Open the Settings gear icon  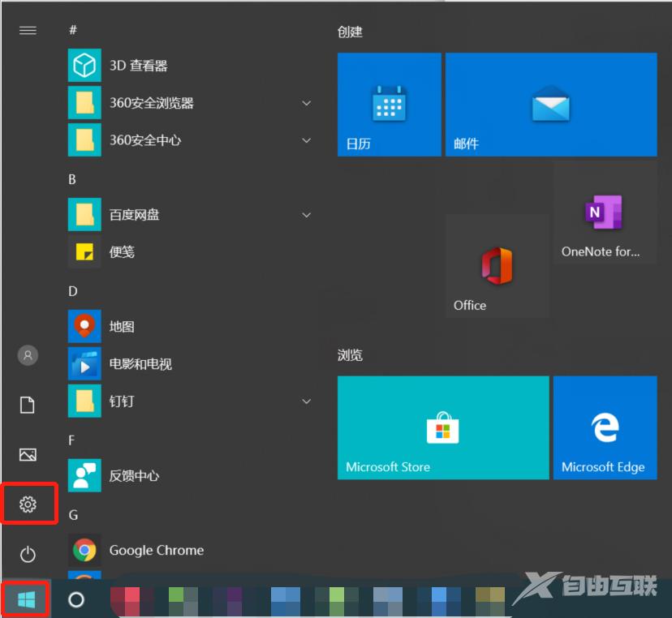coord(28,504)
